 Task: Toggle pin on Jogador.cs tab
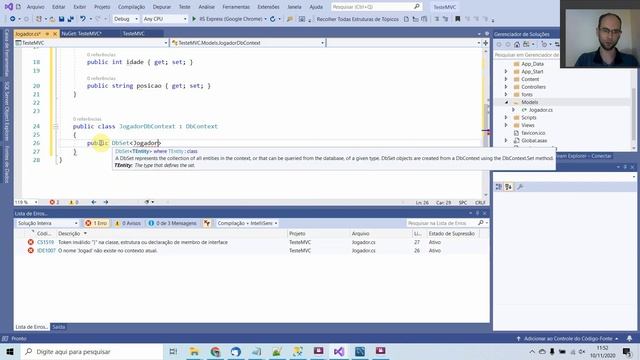pyautogui.click(x=47, y=33)
